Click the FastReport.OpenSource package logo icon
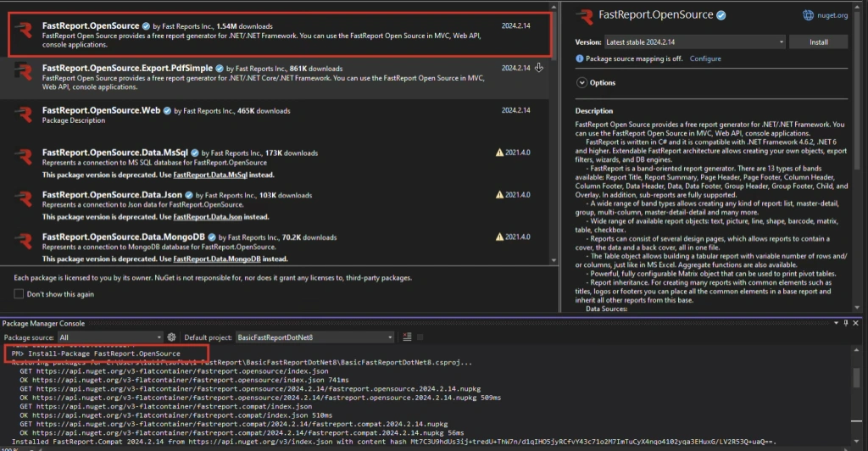Screen dimensions: 868x451 tap(24, 30)
